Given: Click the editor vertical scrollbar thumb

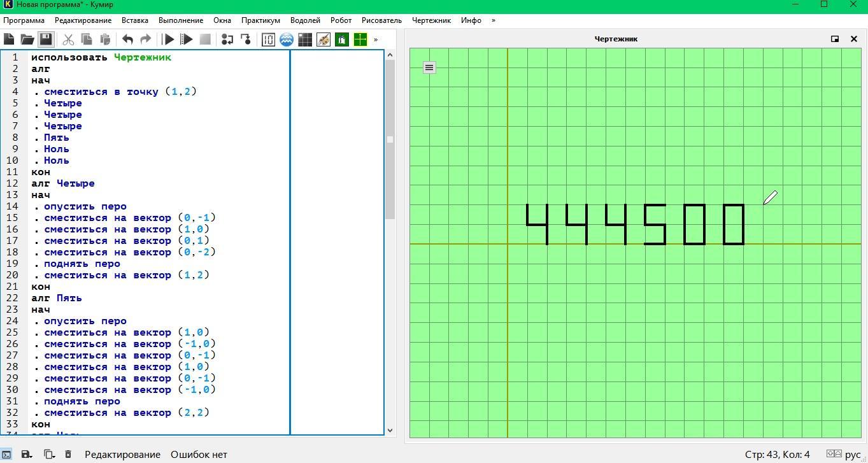Looking at the screenshot, I should click(x=390, y=139).
